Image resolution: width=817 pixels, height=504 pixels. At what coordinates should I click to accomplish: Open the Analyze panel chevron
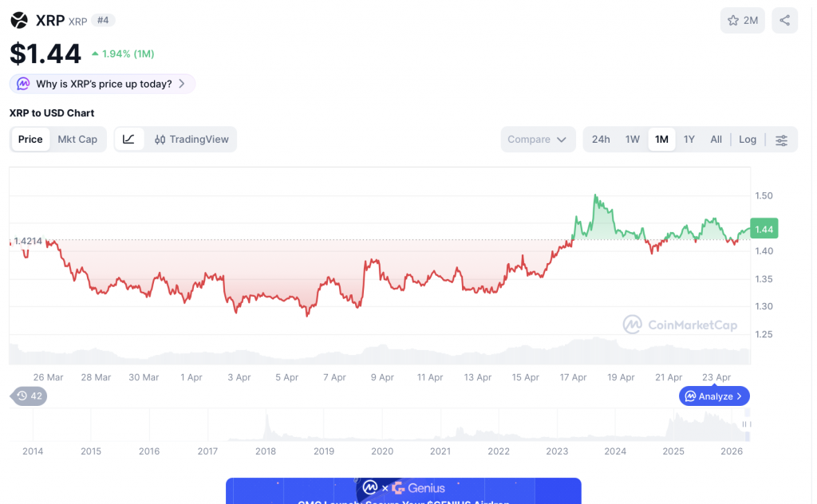740,396
